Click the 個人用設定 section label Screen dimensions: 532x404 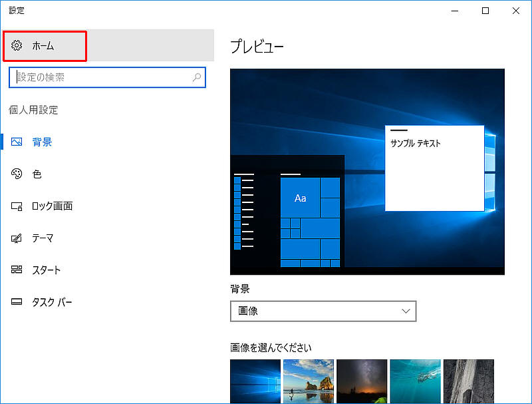coord(33,110)
